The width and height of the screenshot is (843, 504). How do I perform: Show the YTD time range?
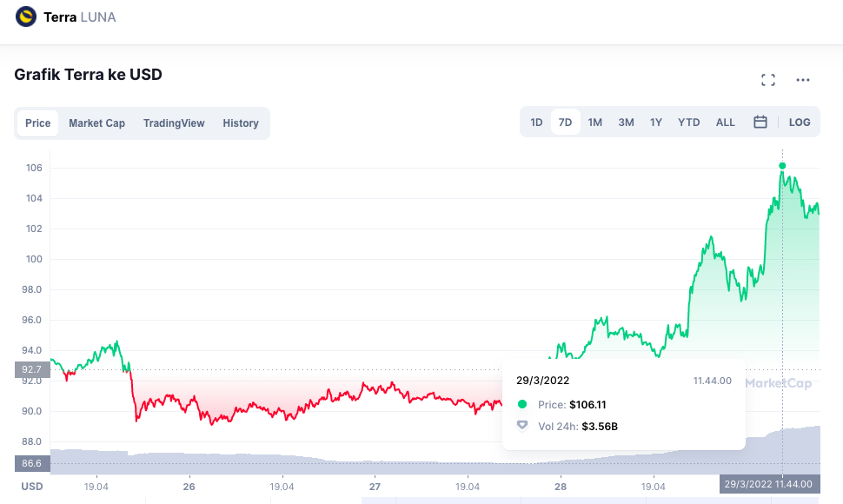point(689,123)
